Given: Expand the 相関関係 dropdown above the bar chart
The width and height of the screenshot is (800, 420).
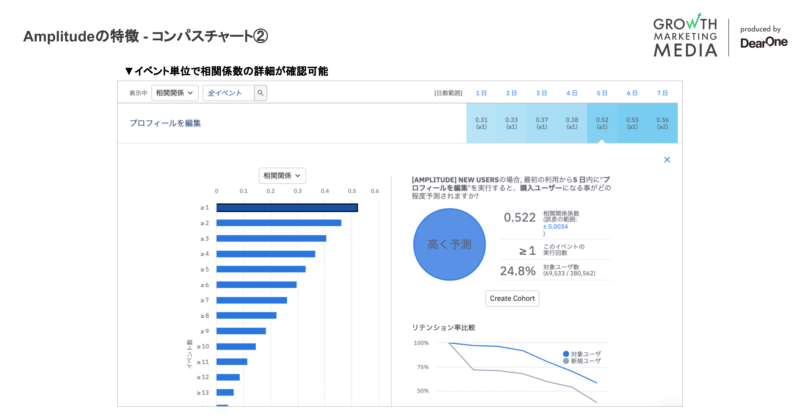Looking at the screenshot, I should point(282,175).
